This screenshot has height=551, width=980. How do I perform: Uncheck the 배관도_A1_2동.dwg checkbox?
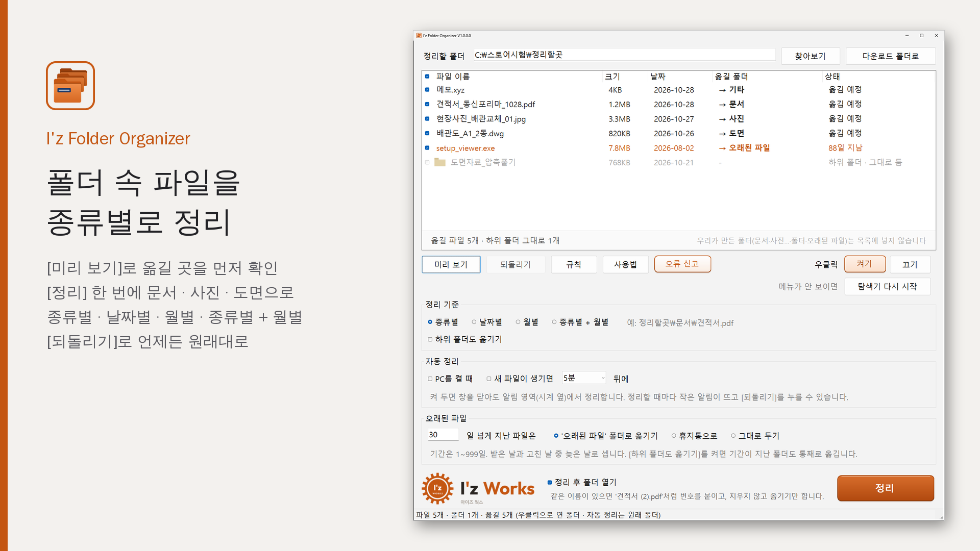[x=427, y=133]
